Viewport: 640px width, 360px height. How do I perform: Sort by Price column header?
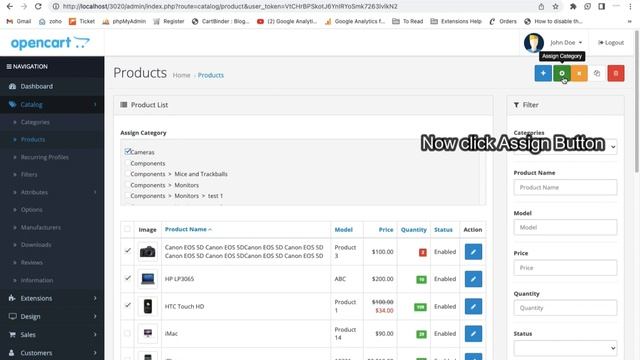click(386, 229)
